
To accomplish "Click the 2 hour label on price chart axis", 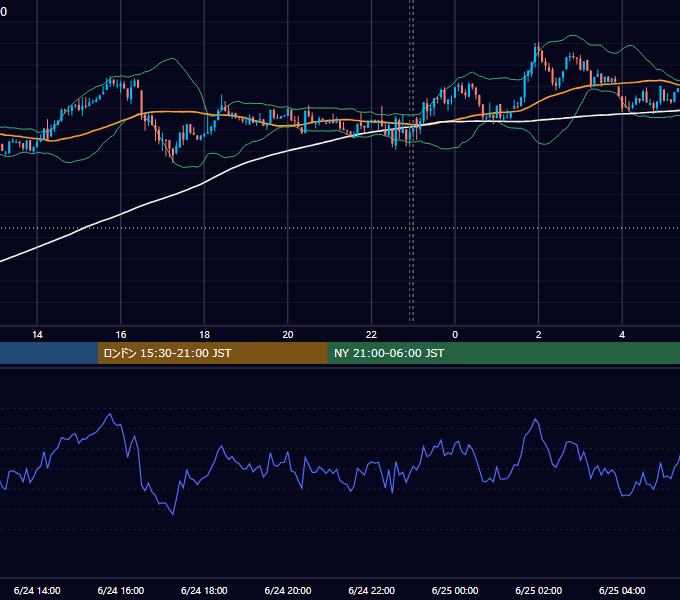I will point(539,335).
